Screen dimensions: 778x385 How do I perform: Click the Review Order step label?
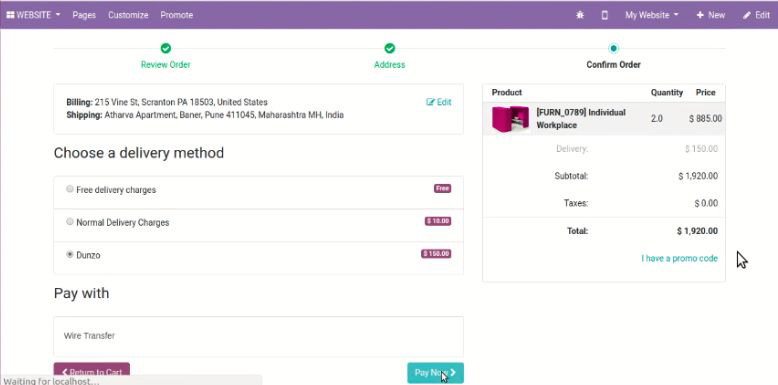pos(166,64)
